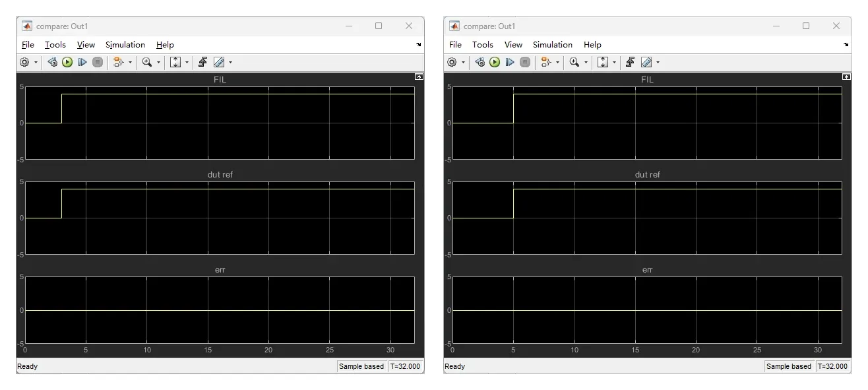Image resolution: width=868 pixels, height=390 pixels.
Task: Select the Zoom tool in right scope window
Action: tap(574, 62)
